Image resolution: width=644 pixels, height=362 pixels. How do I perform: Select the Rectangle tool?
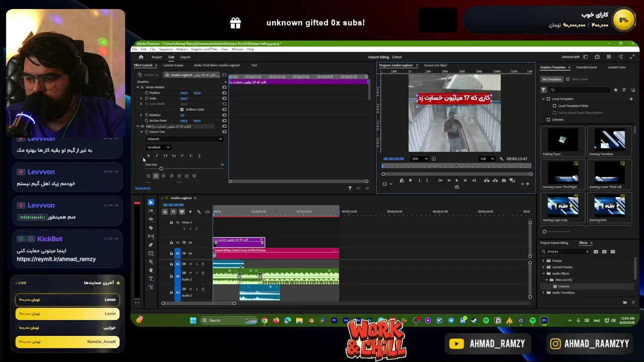point(151,253)
